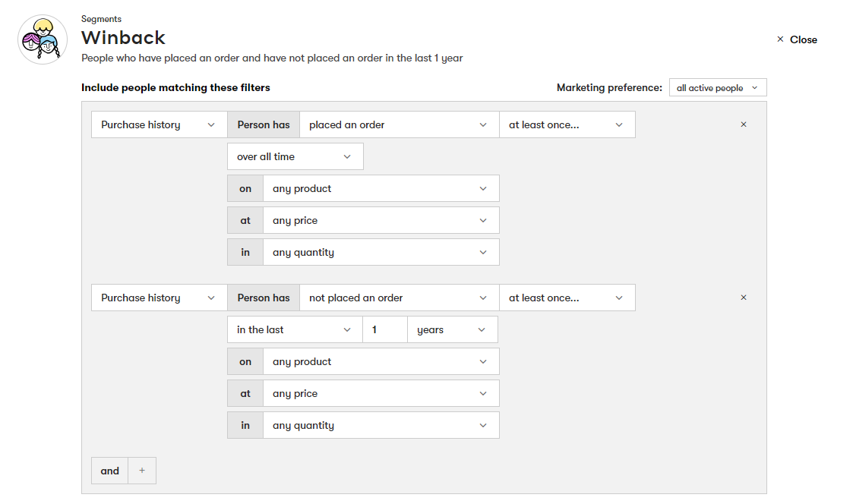The image size is (853, 504).
Task: Open first filter's 'any product' dropdown
Action: [x=381, y=188]
